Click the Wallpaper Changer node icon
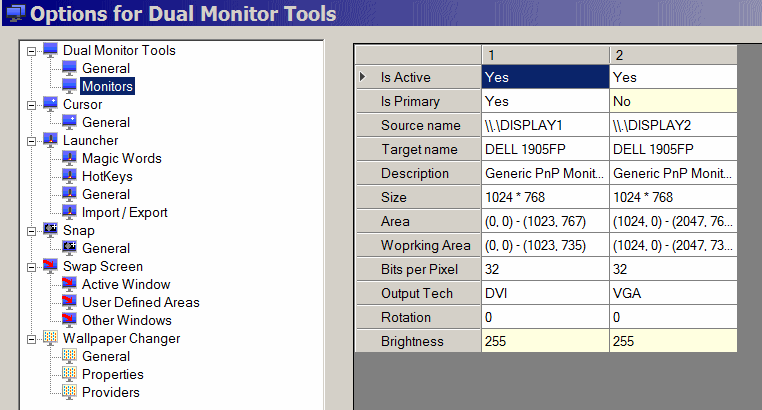762x410 pixels. [x=51, y=338]
